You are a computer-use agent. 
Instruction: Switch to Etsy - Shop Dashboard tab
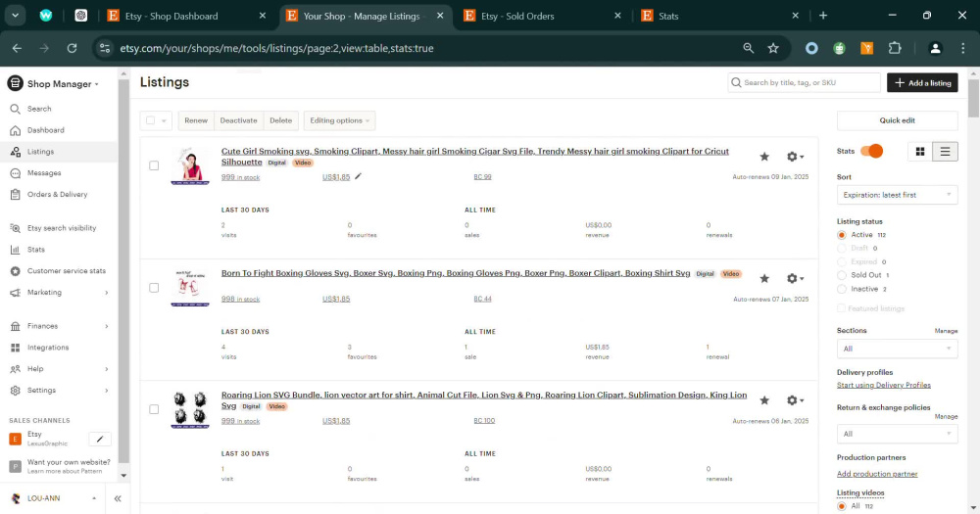186,16
